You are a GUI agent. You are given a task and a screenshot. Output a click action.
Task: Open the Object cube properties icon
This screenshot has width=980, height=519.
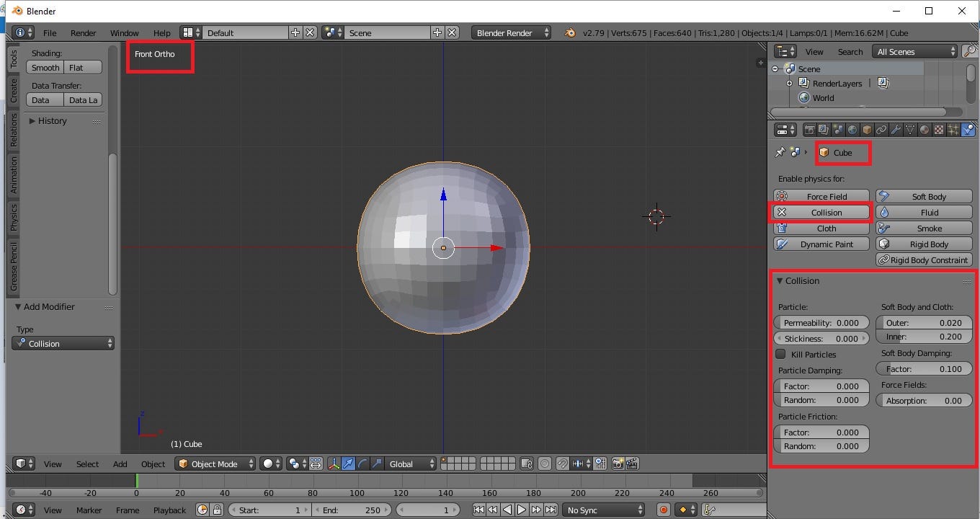(x=866, y=129)
